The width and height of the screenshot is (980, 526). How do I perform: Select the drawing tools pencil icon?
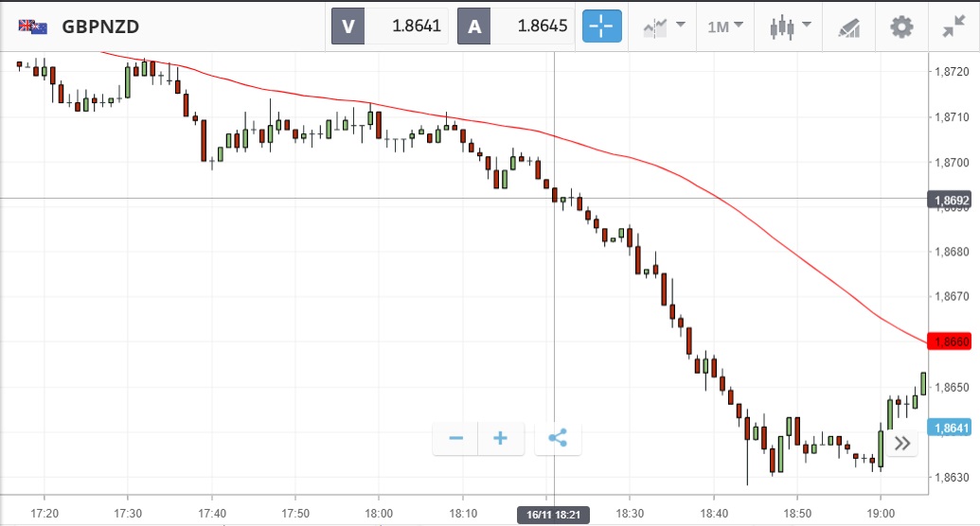[x=848, y=26]
